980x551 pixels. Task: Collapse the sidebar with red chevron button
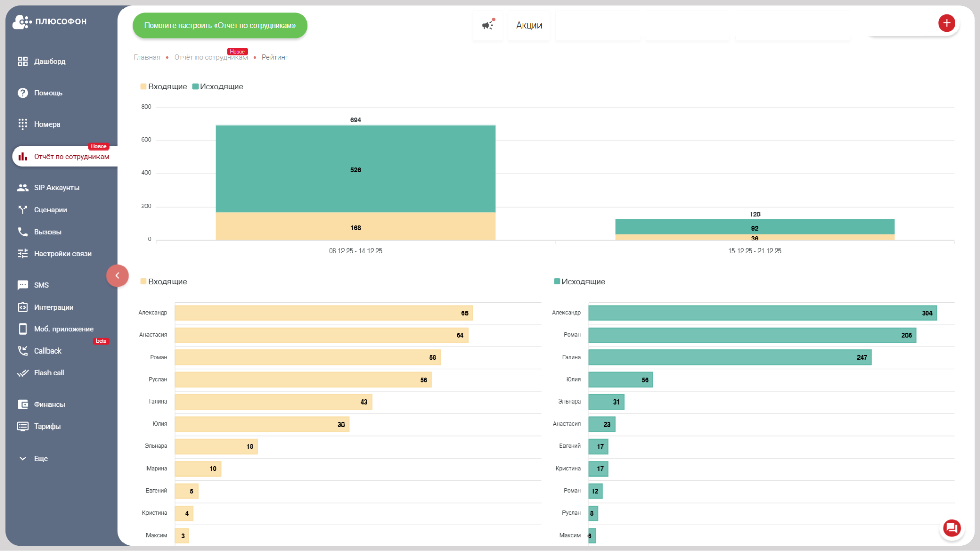[117, 275]
